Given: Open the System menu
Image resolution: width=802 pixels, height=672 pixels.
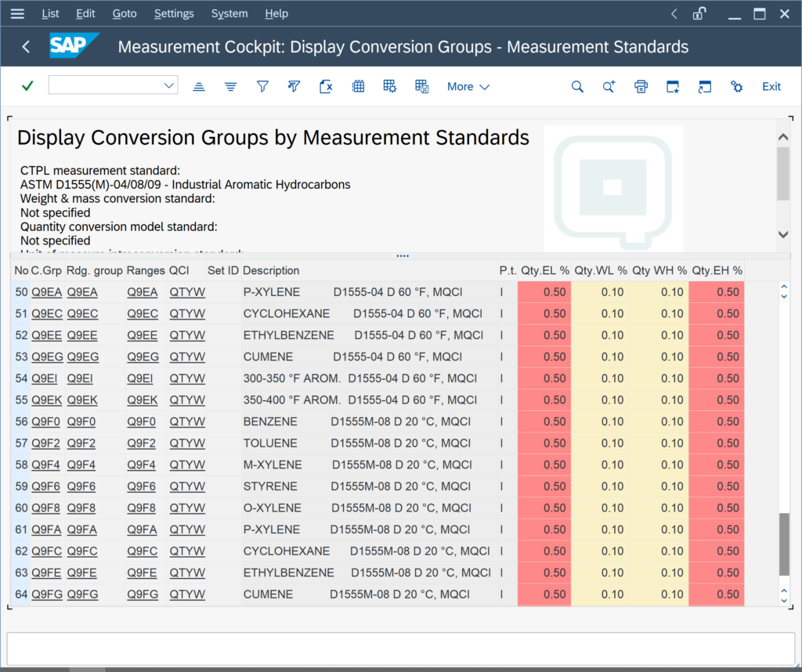Looking at the screenshot, I should tap(229, 14).
